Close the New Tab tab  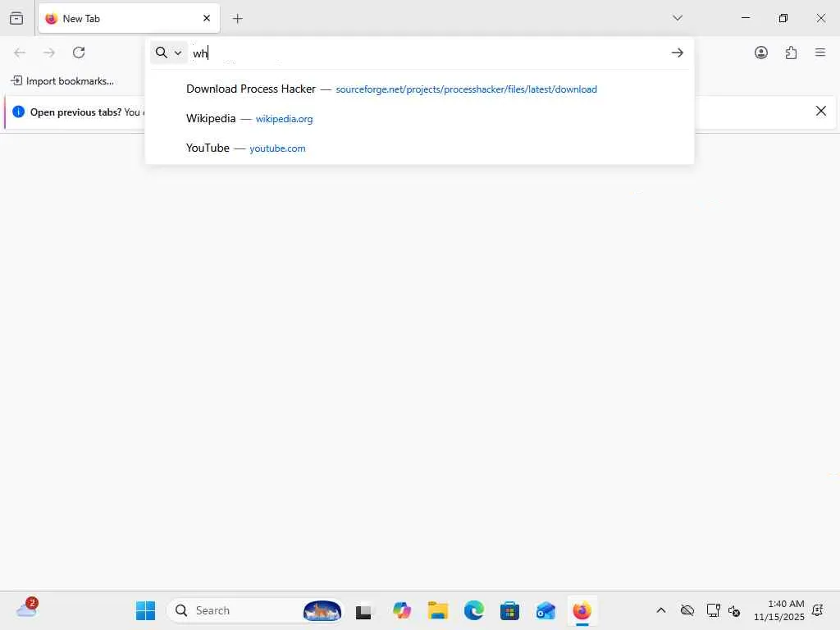click(207, 18)
